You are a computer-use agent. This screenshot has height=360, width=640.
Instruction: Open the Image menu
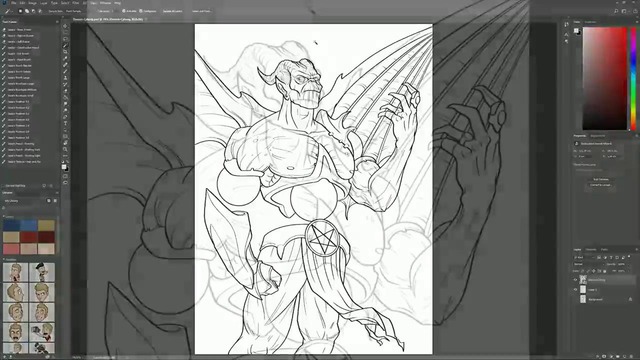point(33,3)
